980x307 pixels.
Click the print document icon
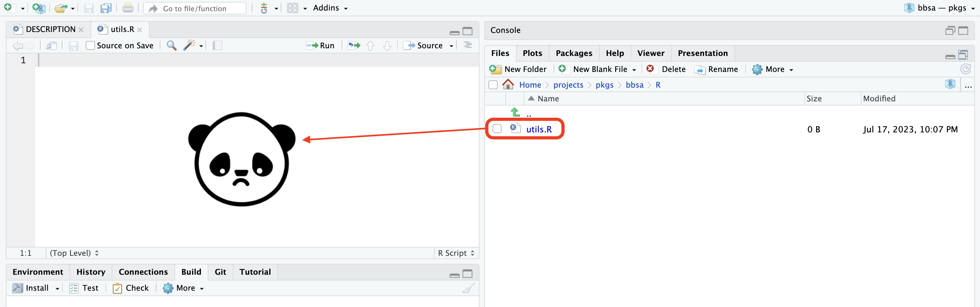coord(128,8)
